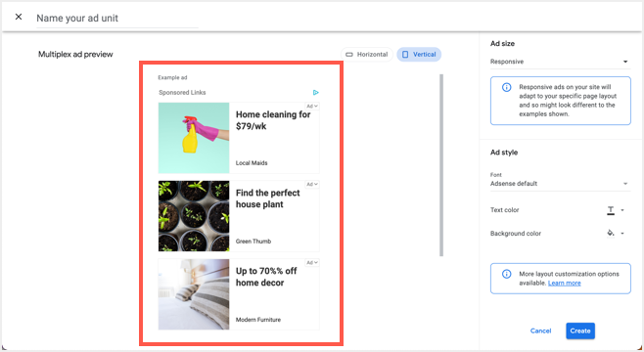Focus the Name your ad unit field
The image size is (644, 352).
[117, 19]
